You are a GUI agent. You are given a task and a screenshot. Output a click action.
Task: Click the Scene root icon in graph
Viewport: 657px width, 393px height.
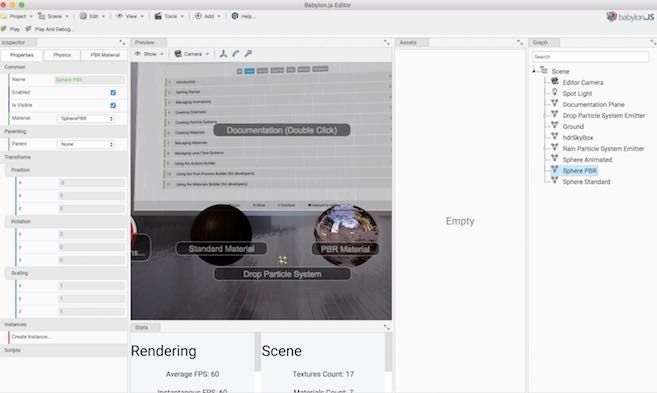click(x=544, y=70)
